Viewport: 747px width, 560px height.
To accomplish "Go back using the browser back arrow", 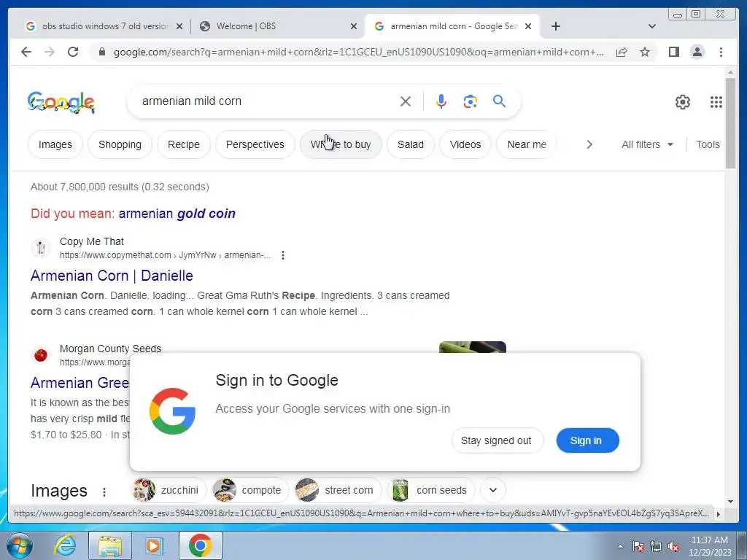I will click(26, 52).
